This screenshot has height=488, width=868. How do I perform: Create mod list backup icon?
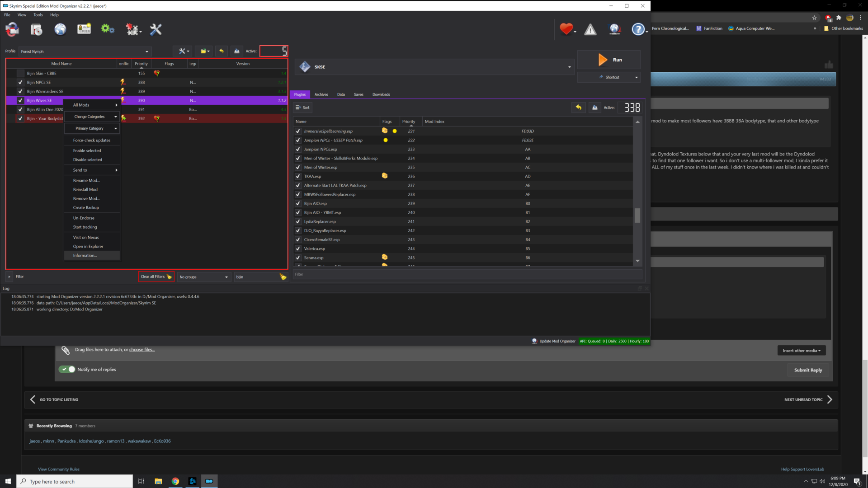[x=236, y=51]
